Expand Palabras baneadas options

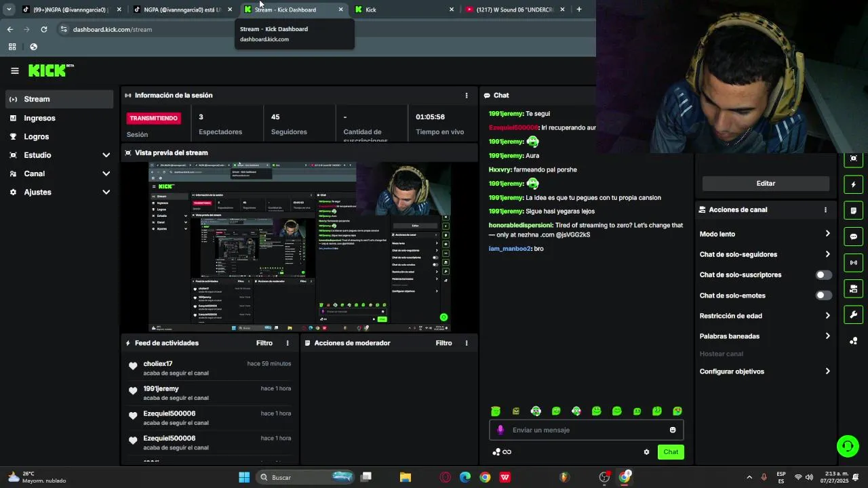coord(827,336)
